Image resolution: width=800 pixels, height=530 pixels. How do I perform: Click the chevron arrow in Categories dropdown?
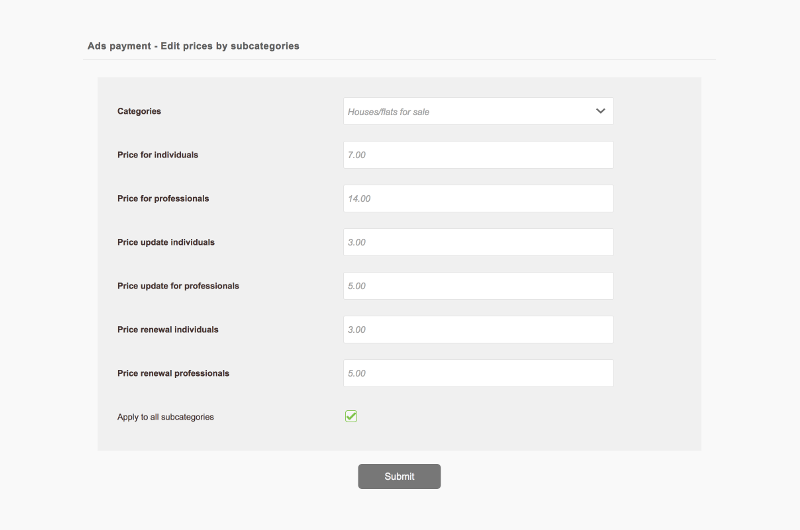pos(600,111)
